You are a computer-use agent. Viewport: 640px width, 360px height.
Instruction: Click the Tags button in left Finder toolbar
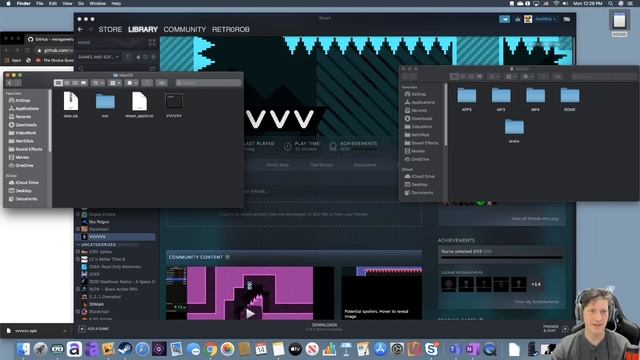click(x=162, y=83)
